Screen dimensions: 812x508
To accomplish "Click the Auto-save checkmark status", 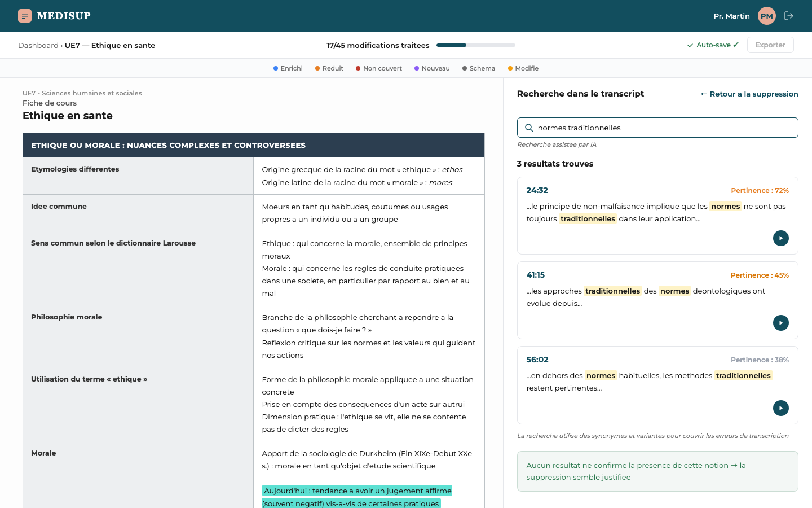I will [x=713, y=45].
